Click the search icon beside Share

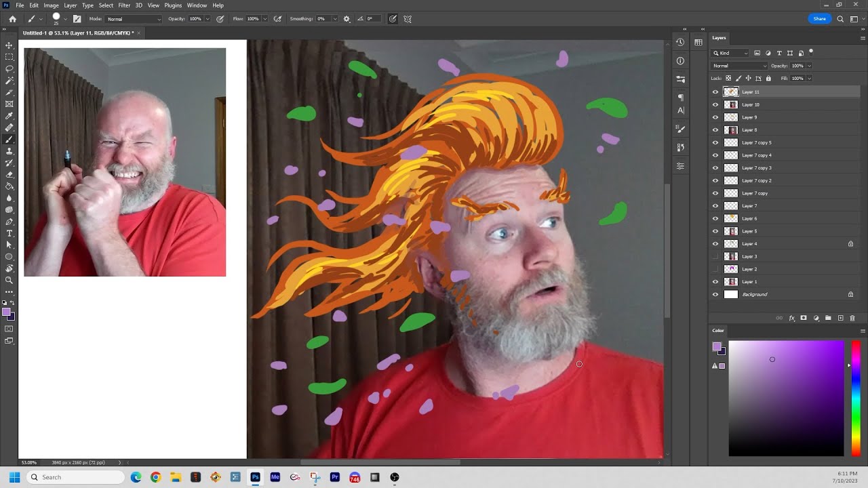pyautogui.click(x=841, y=19)
